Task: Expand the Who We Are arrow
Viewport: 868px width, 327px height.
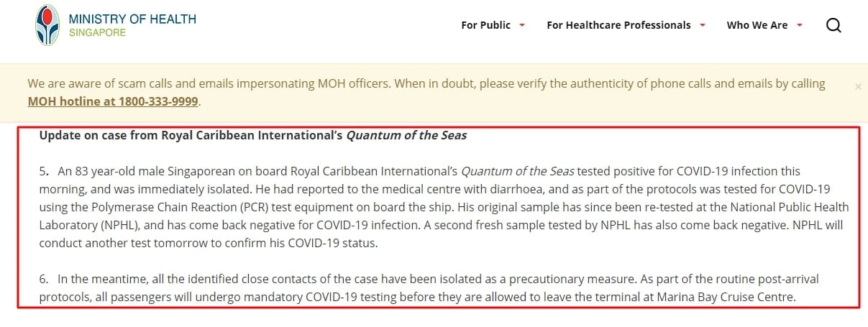Action: click(x=799, y=25)
